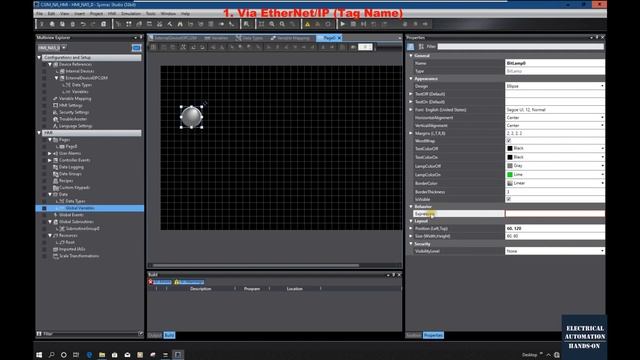Expand the Controller Events tree node
640x360 pixels.
pyautogui.click(x=50, y=160)
